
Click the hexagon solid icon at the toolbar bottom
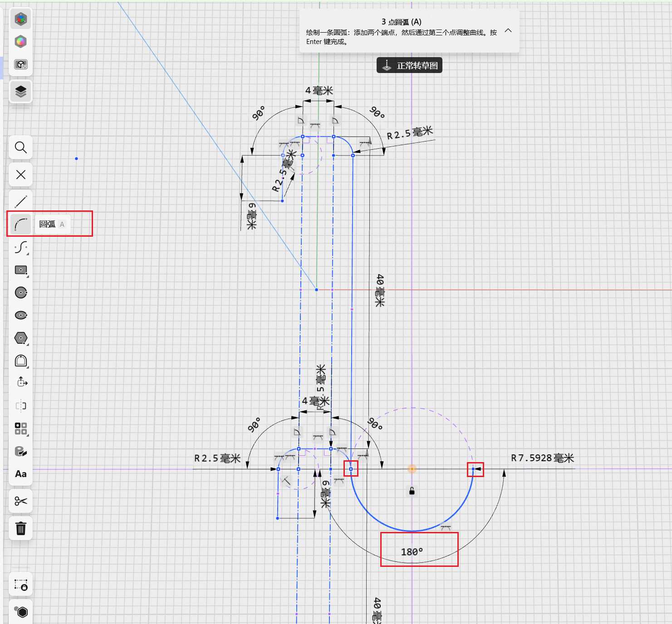tap(21, 611)
